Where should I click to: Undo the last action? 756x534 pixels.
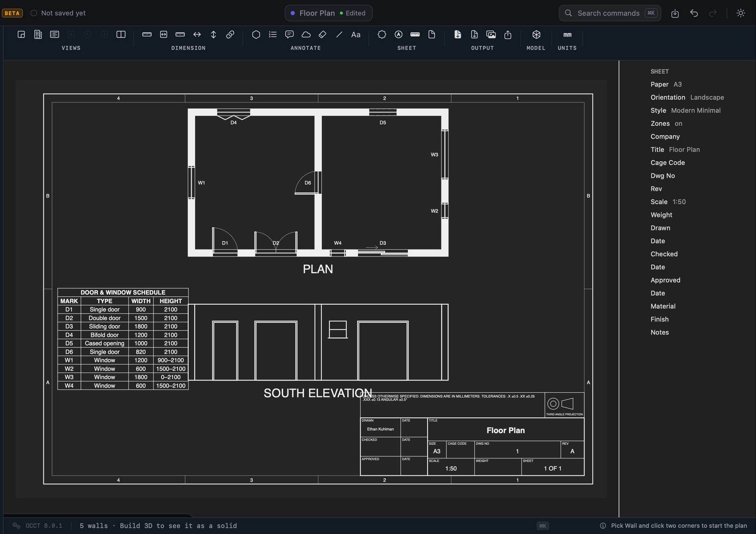click(694, 13)
